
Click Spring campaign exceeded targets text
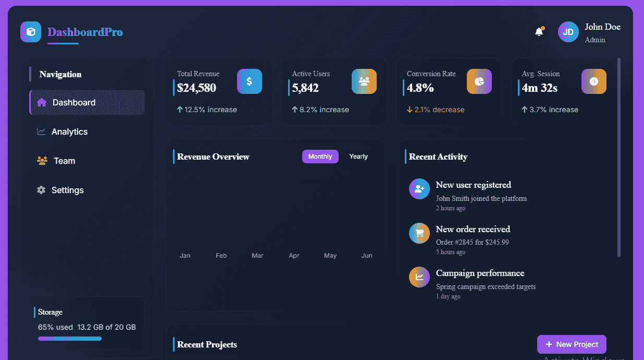pos(486,286)
